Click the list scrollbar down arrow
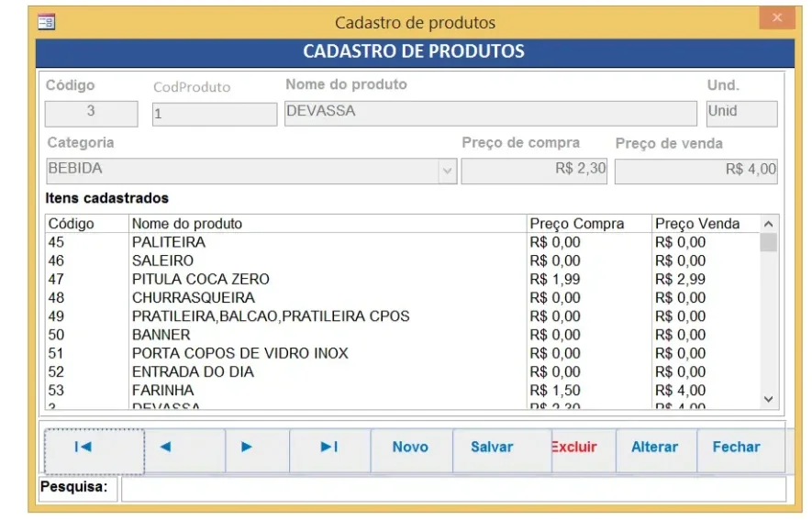Image resolution: width=812 pixels, height=520 pixels. (769, 399)
